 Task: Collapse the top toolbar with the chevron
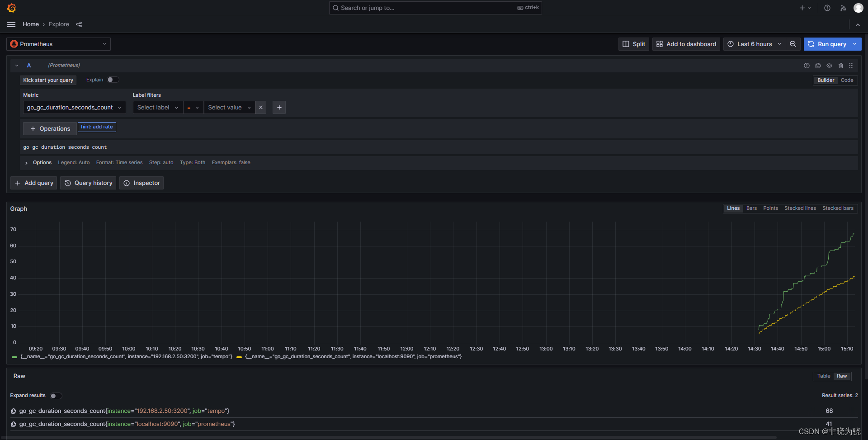pyautogui.click(x=858, y=24)
